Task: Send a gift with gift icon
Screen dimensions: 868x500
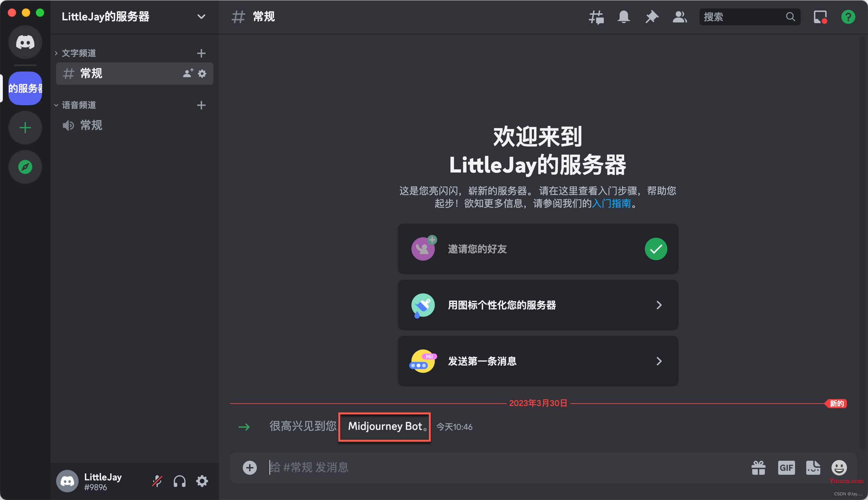Action: click(x=759, y=468)
